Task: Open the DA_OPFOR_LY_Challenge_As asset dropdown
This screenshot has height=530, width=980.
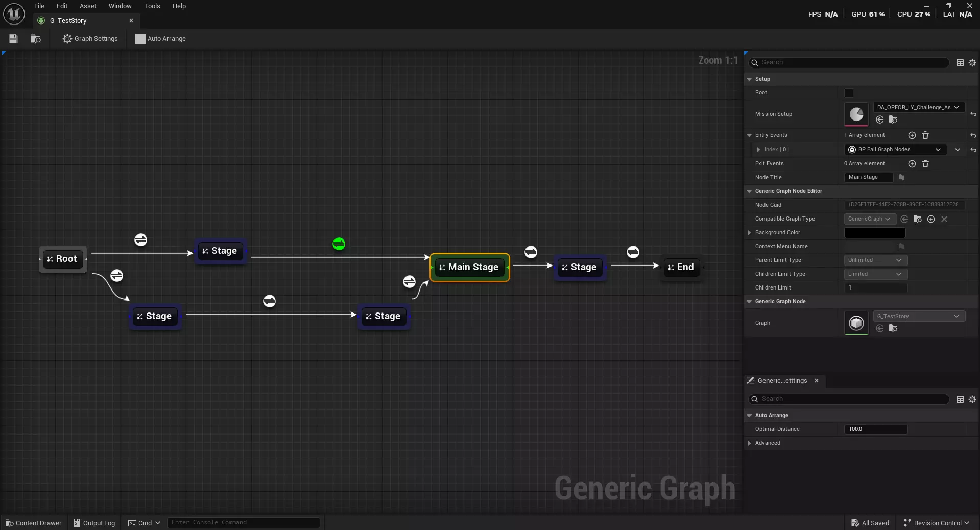Action: click(x=919, y=108)
